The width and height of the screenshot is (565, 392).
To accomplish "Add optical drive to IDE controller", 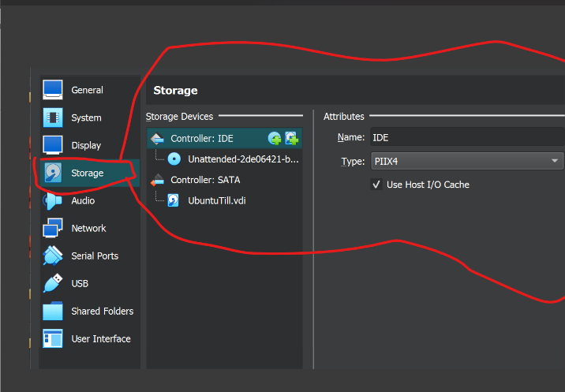I will pyautogui.click(x=275, y=138).
